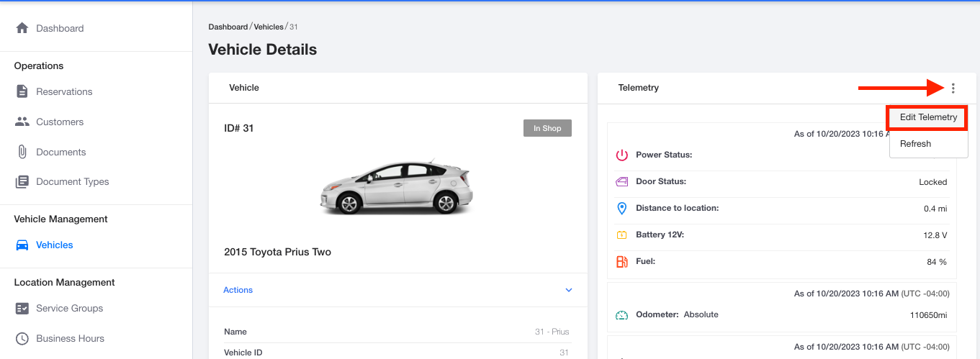Click the In Shop status badge
This screenshot has width=980, height=359.
point(547,128)
